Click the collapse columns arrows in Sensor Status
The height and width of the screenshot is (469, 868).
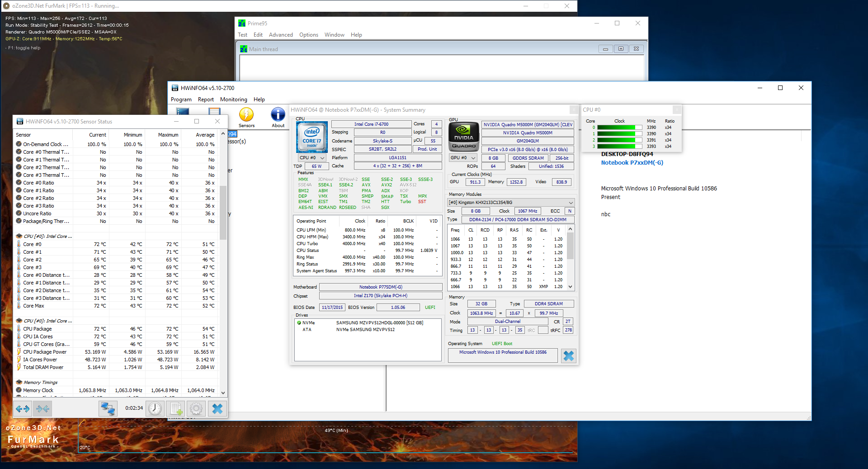tap(43, 409)
